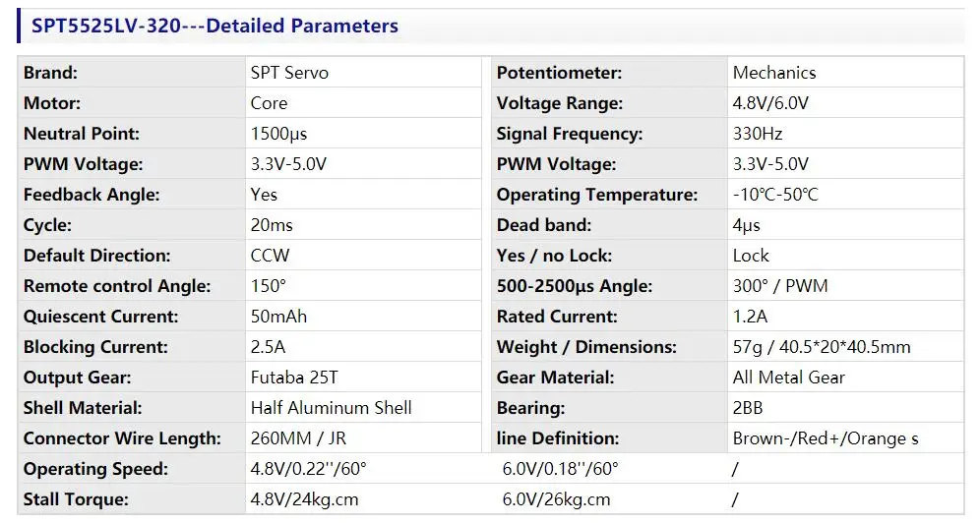Select the Potentiometer value Mechanics
This screenshot has height=524, width=980.
[774, 73]
